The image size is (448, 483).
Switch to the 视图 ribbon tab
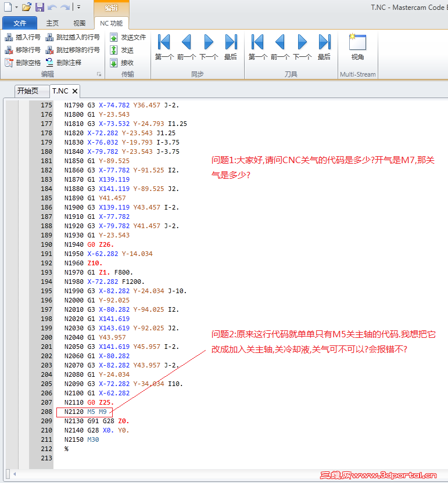click(x=79, y=23)
